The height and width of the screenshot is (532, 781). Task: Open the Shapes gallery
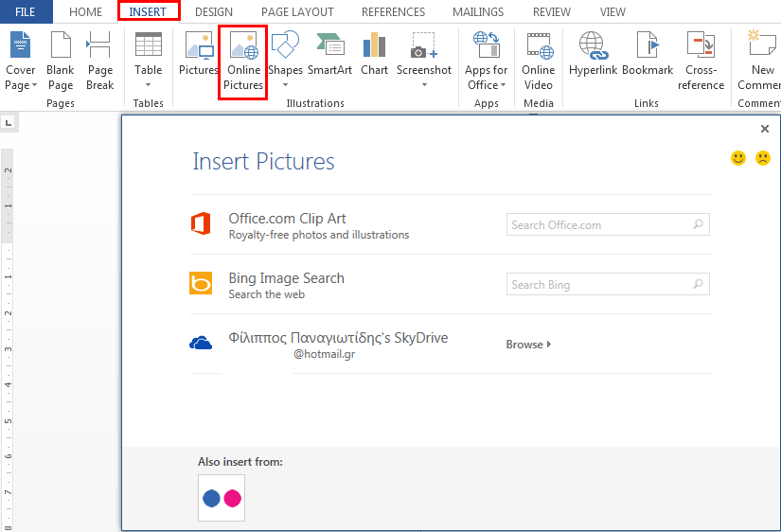pyautogui.click(x=285, y=60)
